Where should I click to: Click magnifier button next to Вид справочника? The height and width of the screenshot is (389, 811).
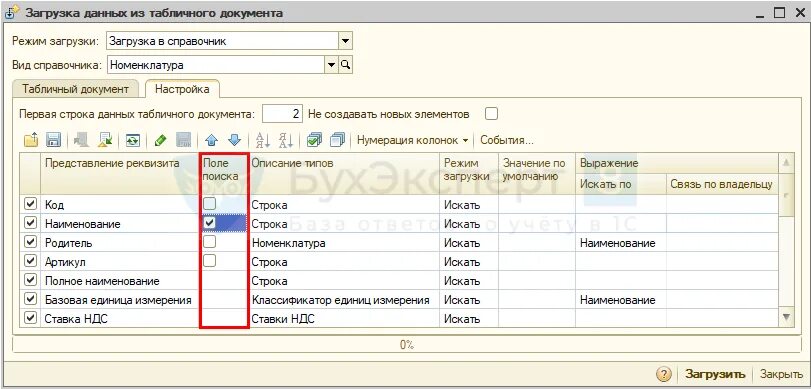tap(346, 65)
